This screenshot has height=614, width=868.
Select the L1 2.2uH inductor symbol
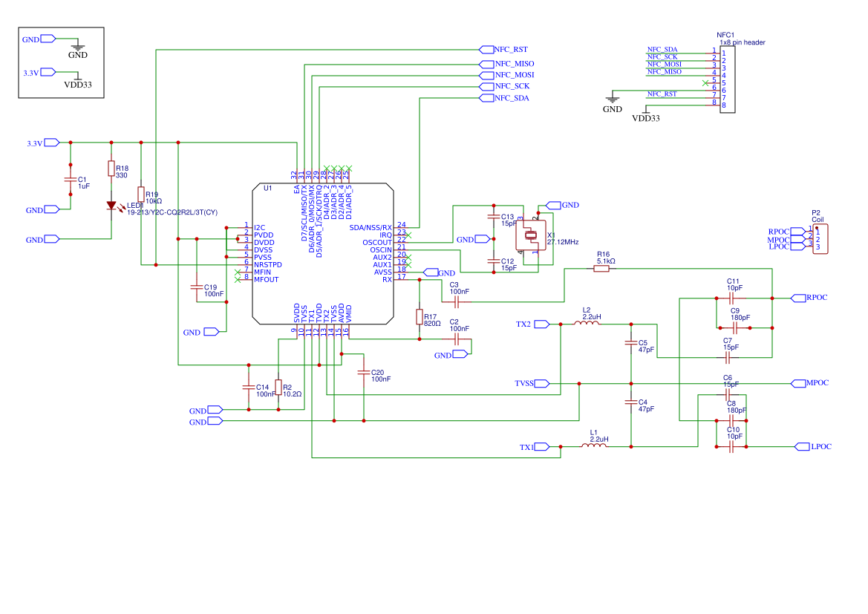[x=594, y=446]
